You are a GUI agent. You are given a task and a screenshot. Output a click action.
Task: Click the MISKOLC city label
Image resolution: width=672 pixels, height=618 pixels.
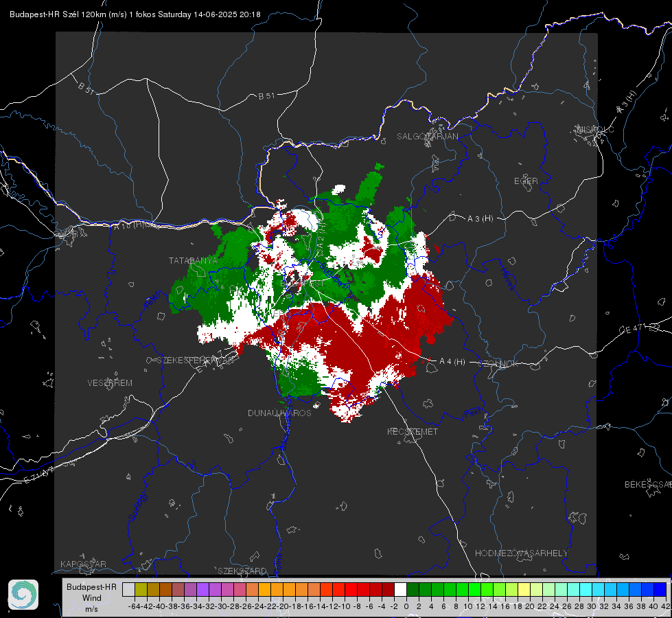595,129
